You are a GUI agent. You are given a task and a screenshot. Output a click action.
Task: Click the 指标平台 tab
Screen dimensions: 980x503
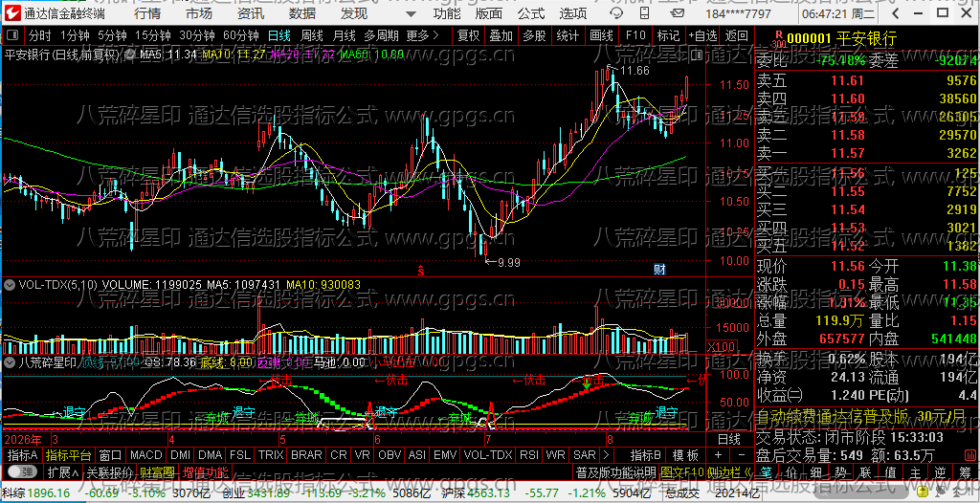point(69,454)
